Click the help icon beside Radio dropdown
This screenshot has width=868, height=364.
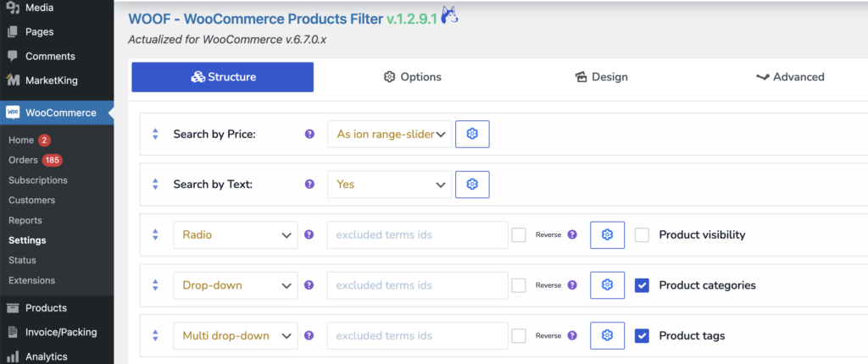pos(309,234)
